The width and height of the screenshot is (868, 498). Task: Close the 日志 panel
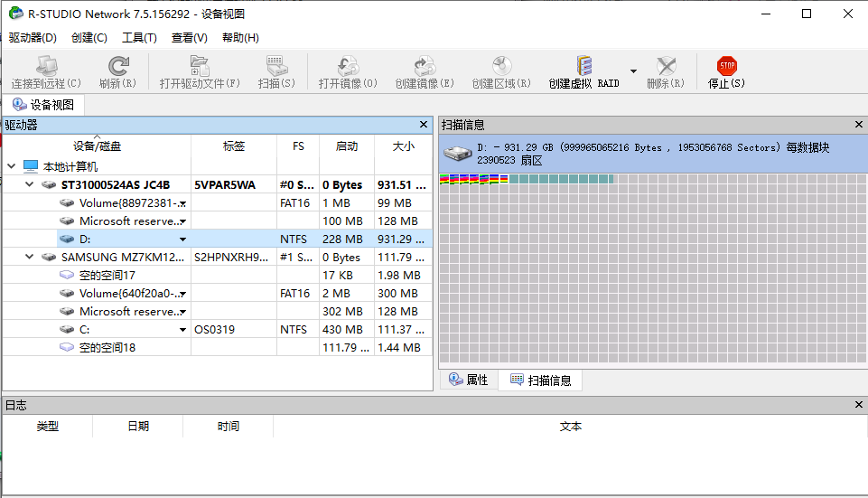pyautogui.click(x=859, y=405)
